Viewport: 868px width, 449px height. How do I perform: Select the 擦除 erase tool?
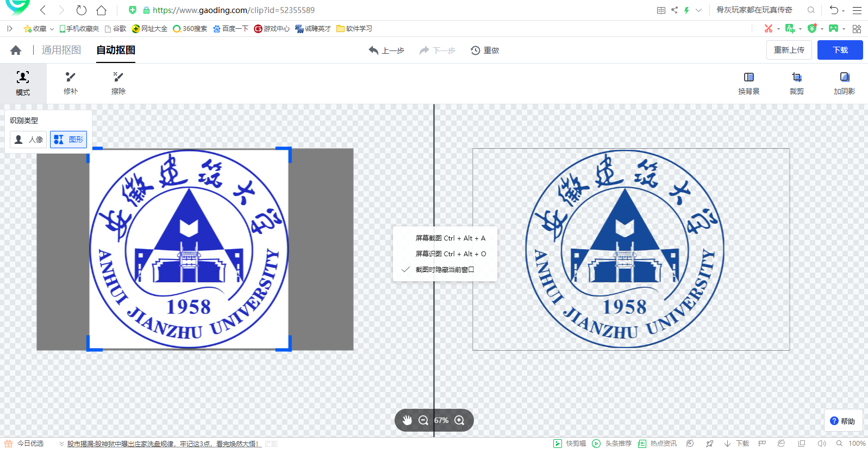coord(118,84)
